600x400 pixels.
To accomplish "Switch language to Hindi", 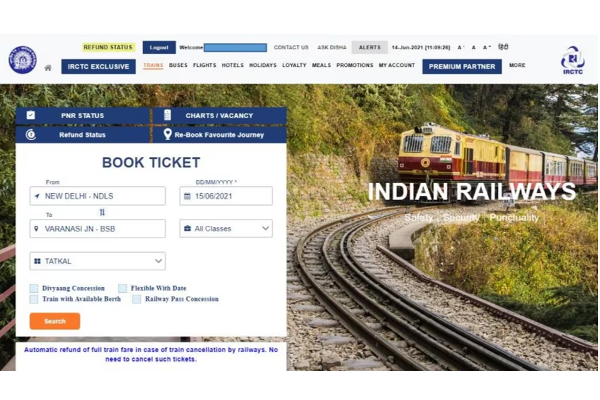I will pos(503,47).
